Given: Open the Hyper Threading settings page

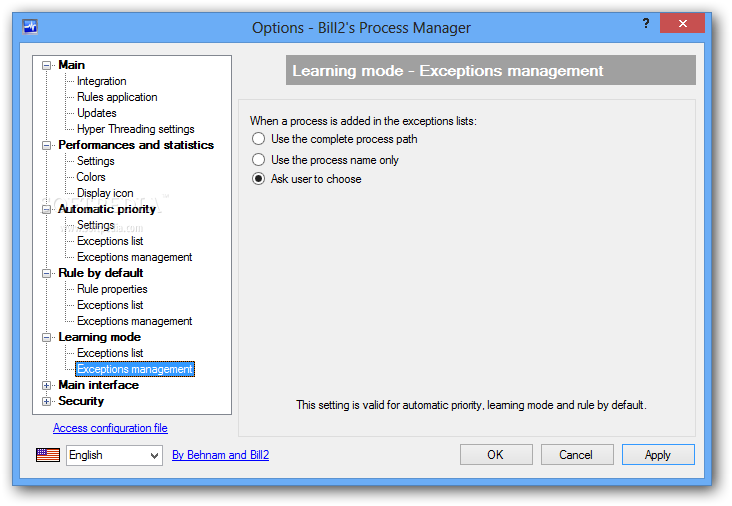Looking at the screenshot, I should click(x=135, y=129).
